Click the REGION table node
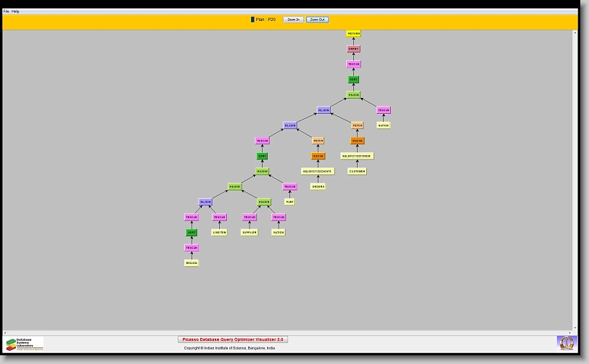This screenshot has height=364, width=589. pos(191,263)
